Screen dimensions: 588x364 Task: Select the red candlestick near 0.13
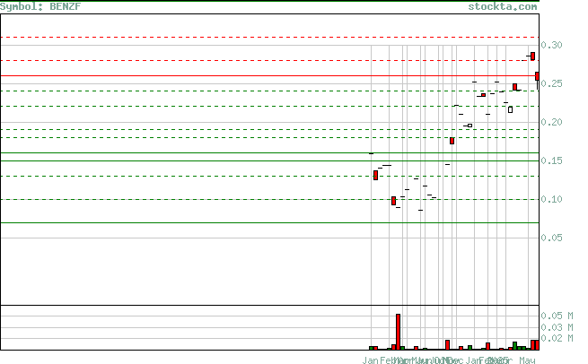(x=375, y=175)
